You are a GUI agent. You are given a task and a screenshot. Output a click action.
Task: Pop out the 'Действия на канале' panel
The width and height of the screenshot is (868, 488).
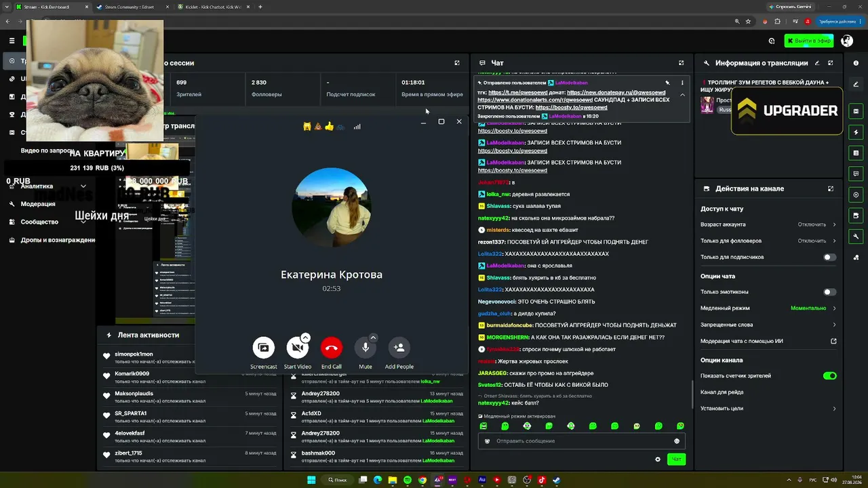pos(830,188)
